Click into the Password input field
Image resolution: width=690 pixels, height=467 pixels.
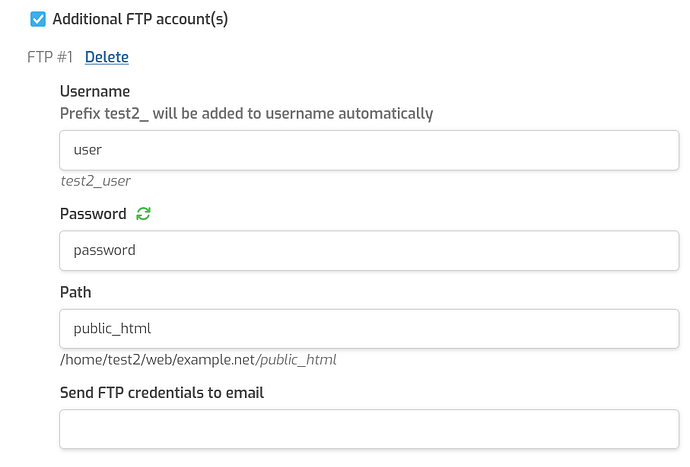[x=369, y=250]
